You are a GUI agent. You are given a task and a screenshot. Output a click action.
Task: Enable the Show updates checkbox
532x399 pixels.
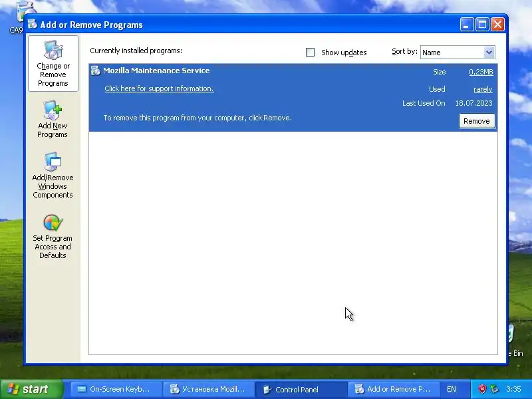(310, 53)
